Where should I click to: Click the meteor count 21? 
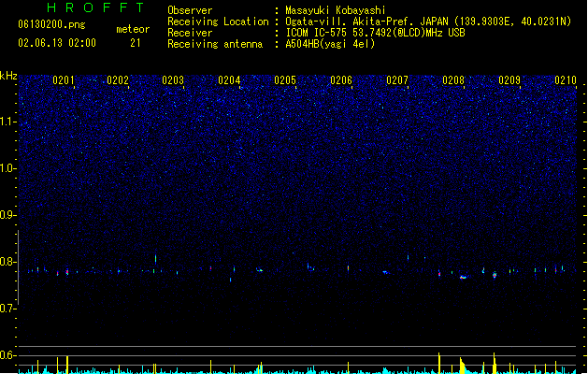(136, 43)
